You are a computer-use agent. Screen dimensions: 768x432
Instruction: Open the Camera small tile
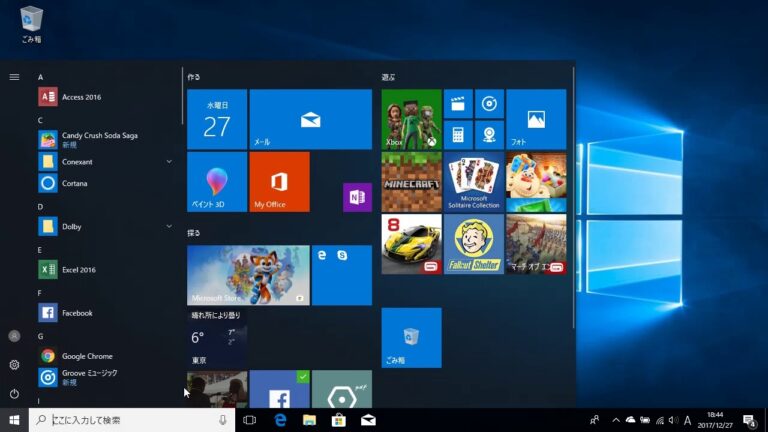tap(489, 135)
